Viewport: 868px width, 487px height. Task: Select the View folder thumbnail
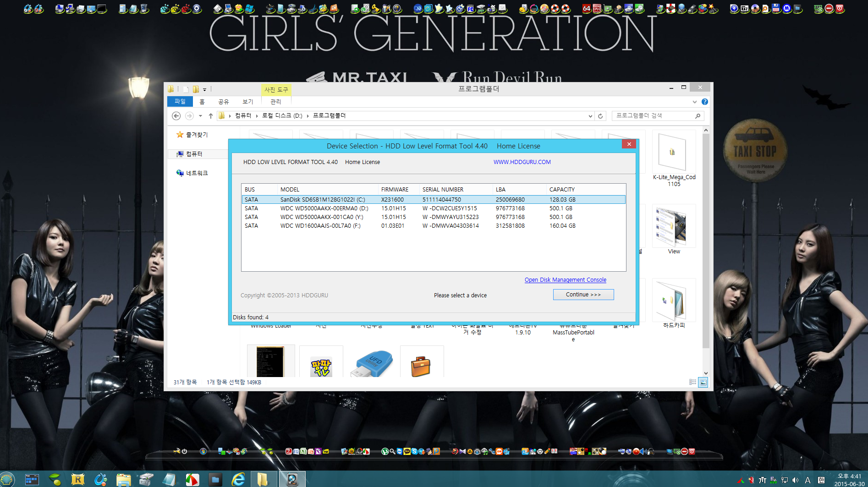tap(674, 230)
